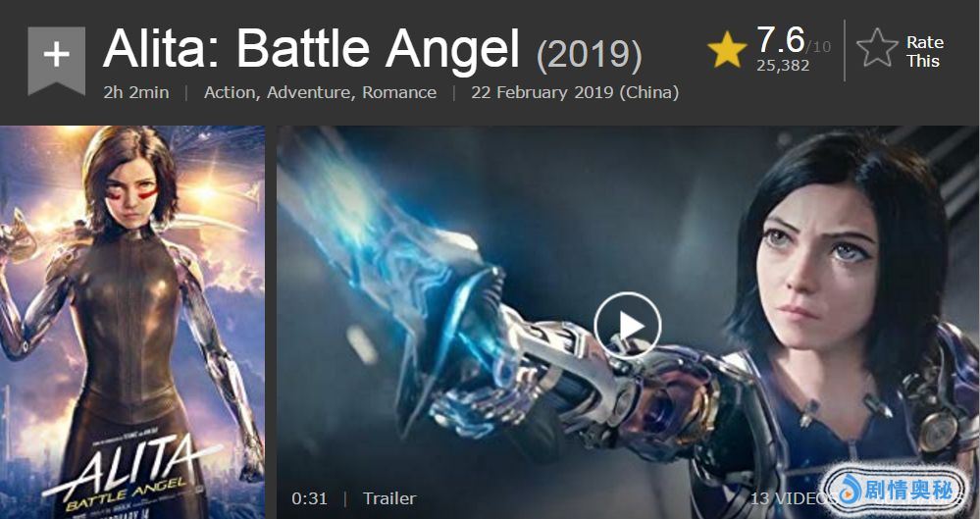
Task: Add Alita to watchlist with plus ribbon
Action: pos(56,60)
